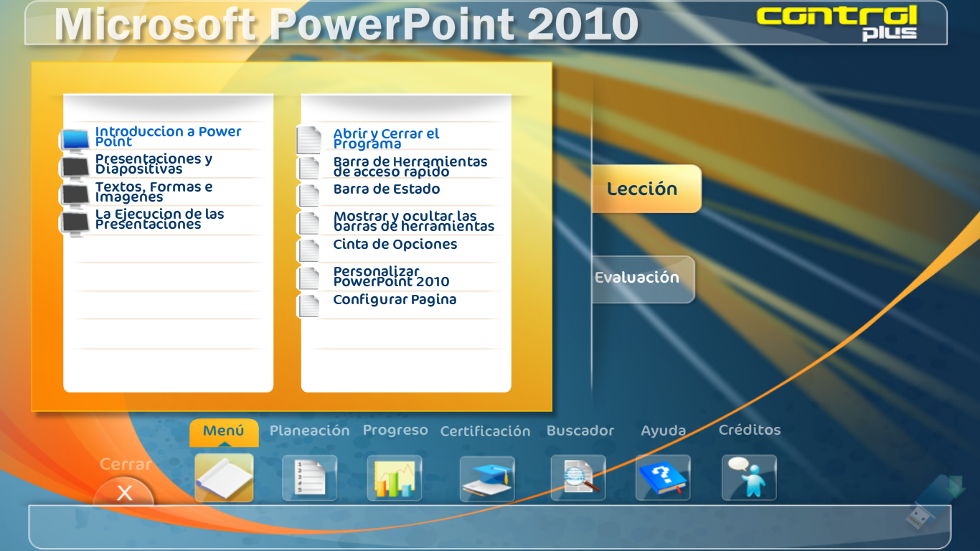Viewport: 980px width, 551px height.
Task: Click monitor icon beside La Ejecucion de las Presentaciones
Action: pos(75,223)
